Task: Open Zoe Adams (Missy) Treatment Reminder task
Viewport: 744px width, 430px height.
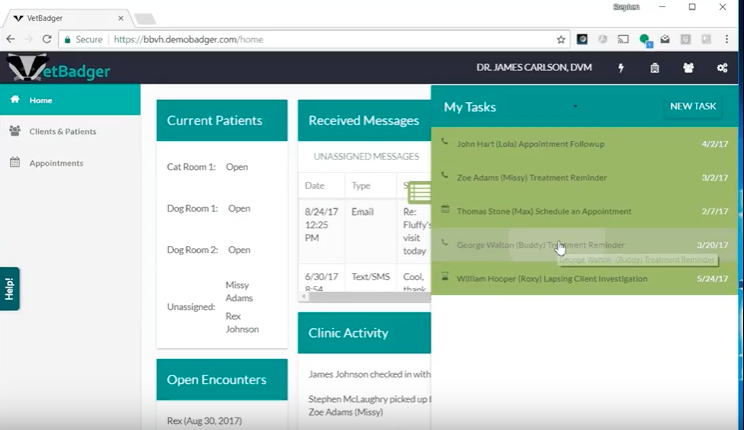Action: click(x=585, y=178)
